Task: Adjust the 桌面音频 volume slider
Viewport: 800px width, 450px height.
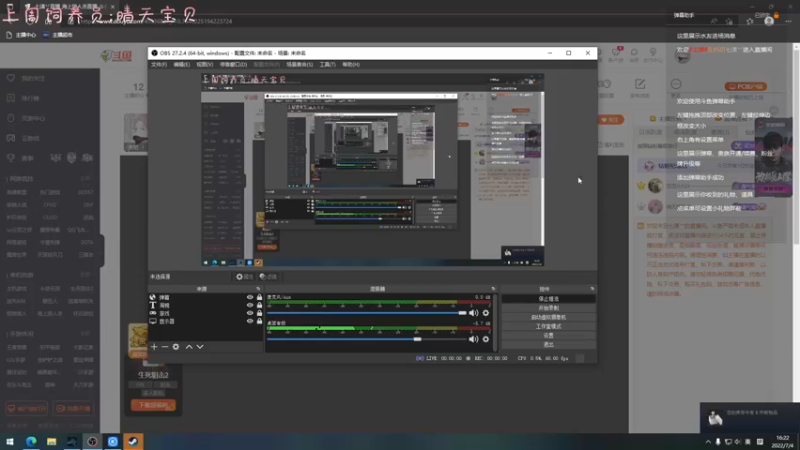Action: click(x=366, y=339)
